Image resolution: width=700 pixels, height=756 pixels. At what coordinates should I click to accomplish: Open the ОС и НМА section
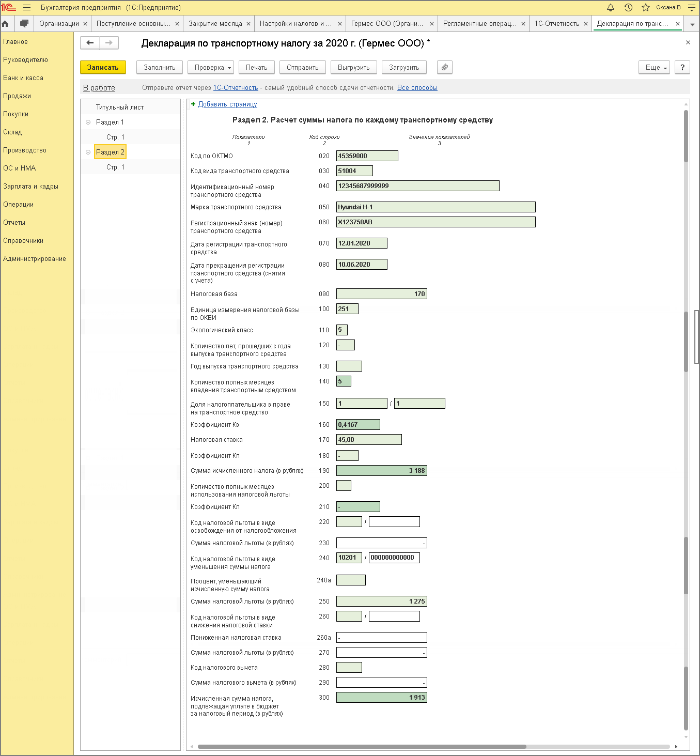click(x=20, y=168)
